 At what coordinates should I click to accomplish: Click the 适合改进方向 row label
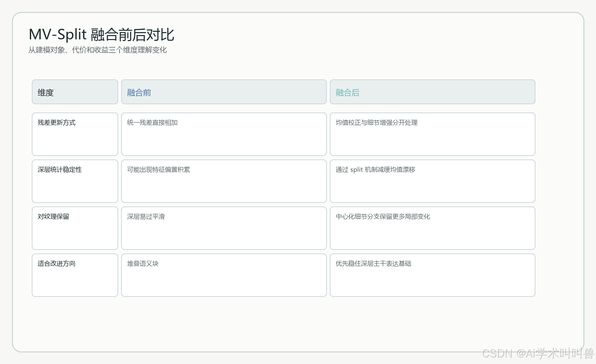[75, 275]
